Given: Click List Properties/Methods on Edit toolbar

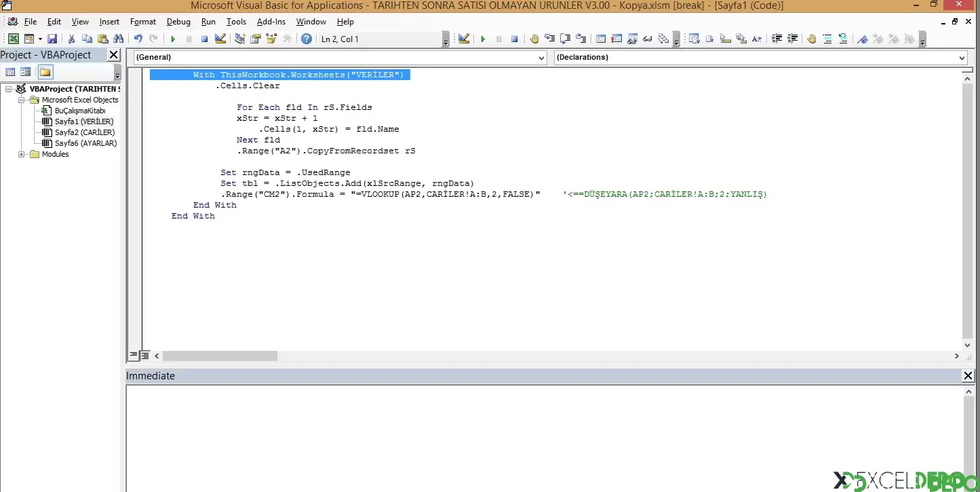Looking at the screenshot, I should (694, 39).
